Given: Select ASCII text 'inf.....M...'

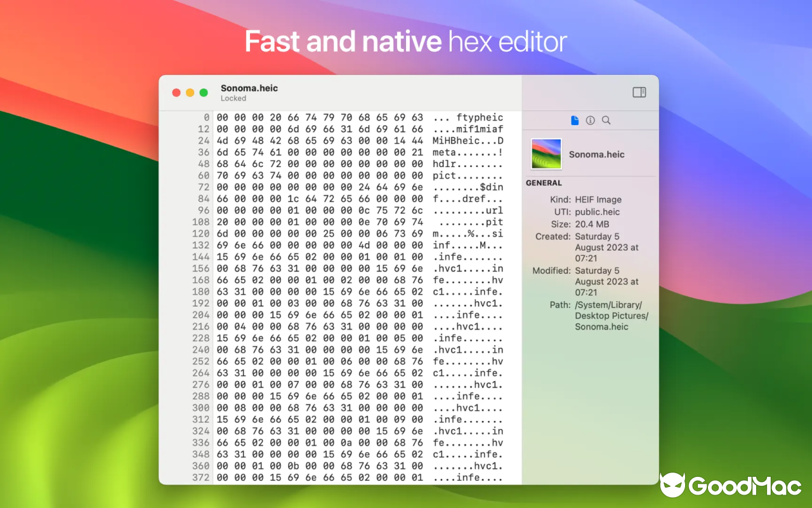Looking at the screenshot, I should tap(468, 245).
